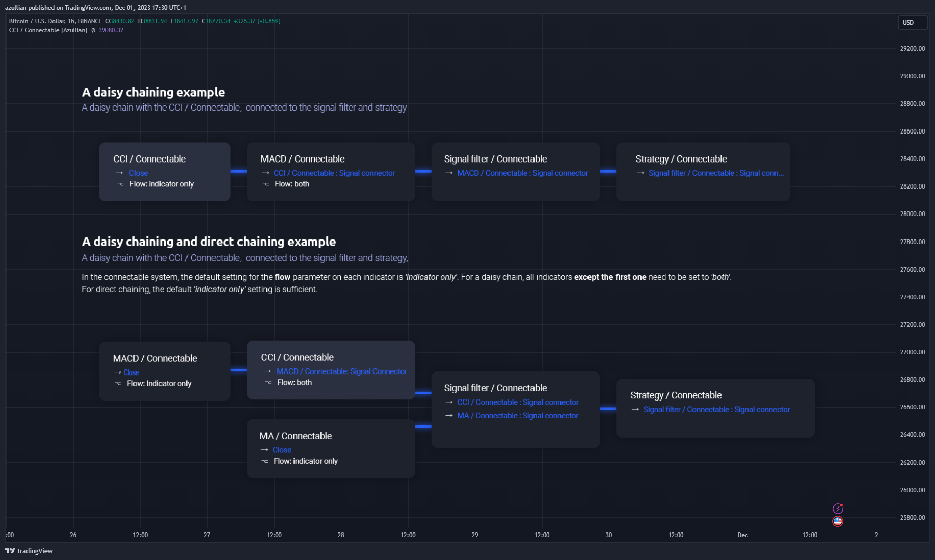The height and width of the screenshot is (560, 935).
Task: Click 'Signal filter / Connectable : Signal conn...' truncated text
Action: coord(716,173)
